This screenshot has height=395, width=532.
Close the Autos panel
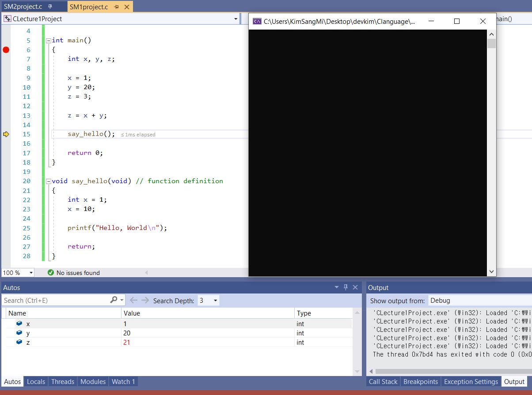[x=356, y=287]
